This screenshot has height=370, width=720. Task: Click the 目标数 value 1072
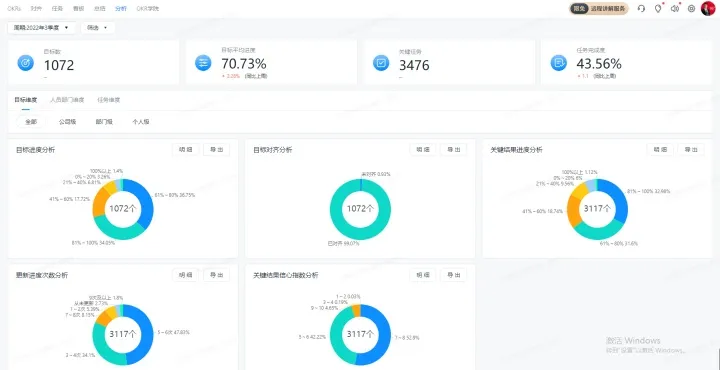tap(59, 65)
